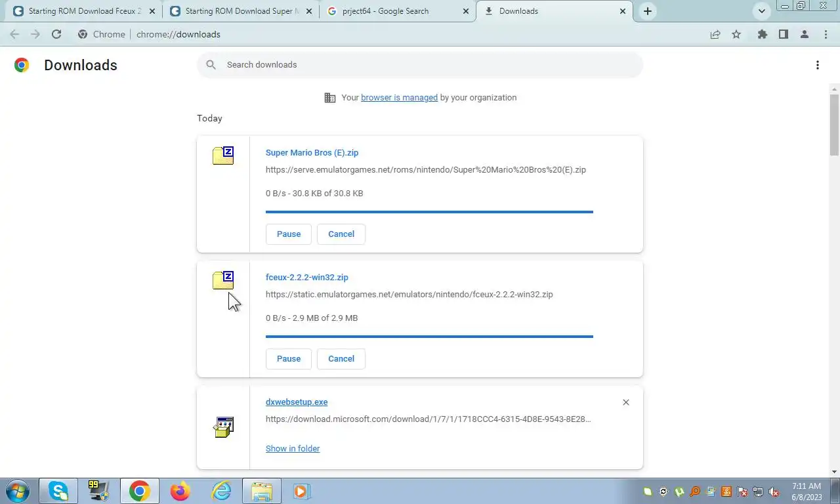Click the Today date heading
The image size is (840, 504).
(209, 119)
